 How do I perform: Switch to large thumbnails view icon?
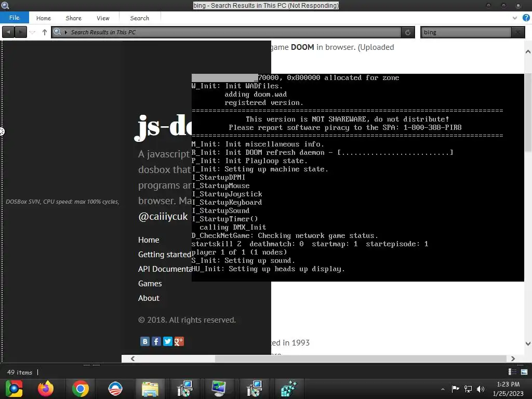(x=524, y=372)
